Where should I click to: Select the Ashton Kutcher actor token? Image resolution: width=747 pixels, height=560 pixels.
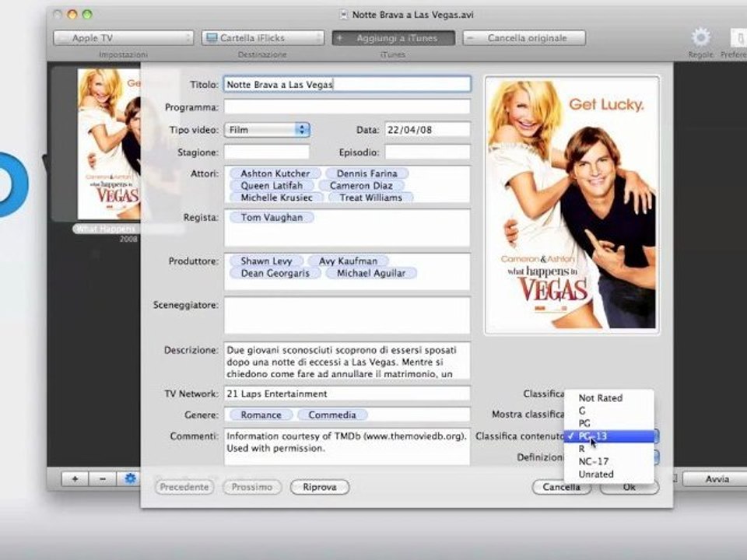pyautogui.click(x=275, y=173)
